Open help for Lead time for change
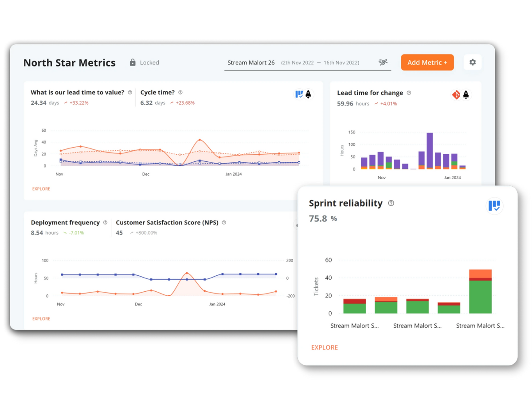The width and height of the screenshot is (532, 407). coord(409,93)
